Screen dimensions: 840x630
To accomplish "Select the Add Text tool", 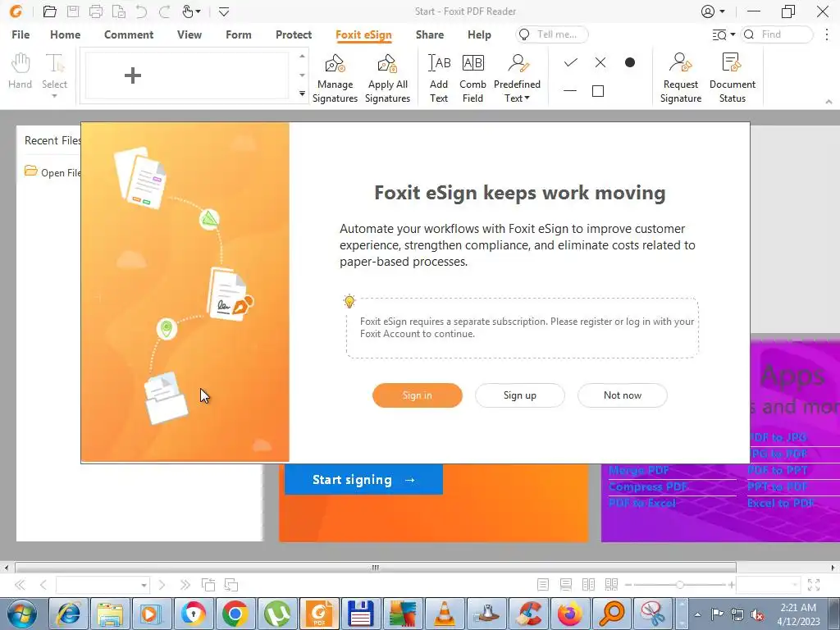I will (x=439, y=78).
